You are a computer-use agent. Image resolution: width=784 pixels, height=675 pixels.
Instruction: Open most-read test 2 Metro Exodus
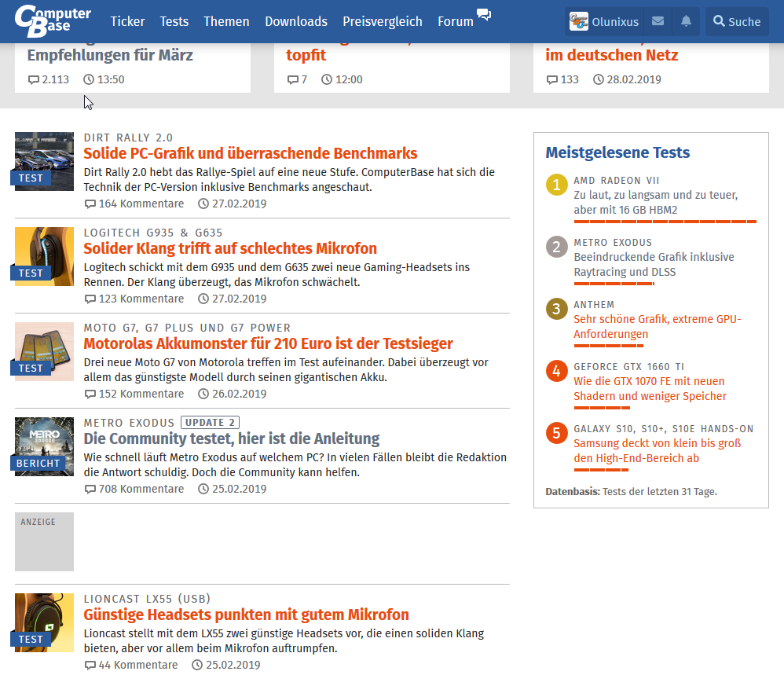click(654, 265)
